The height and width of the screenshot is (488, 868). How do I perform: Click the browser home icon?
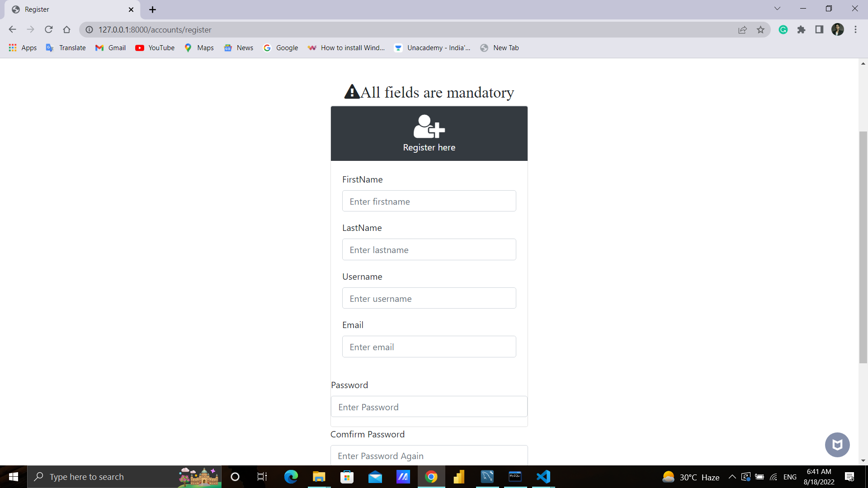(66, 29)
